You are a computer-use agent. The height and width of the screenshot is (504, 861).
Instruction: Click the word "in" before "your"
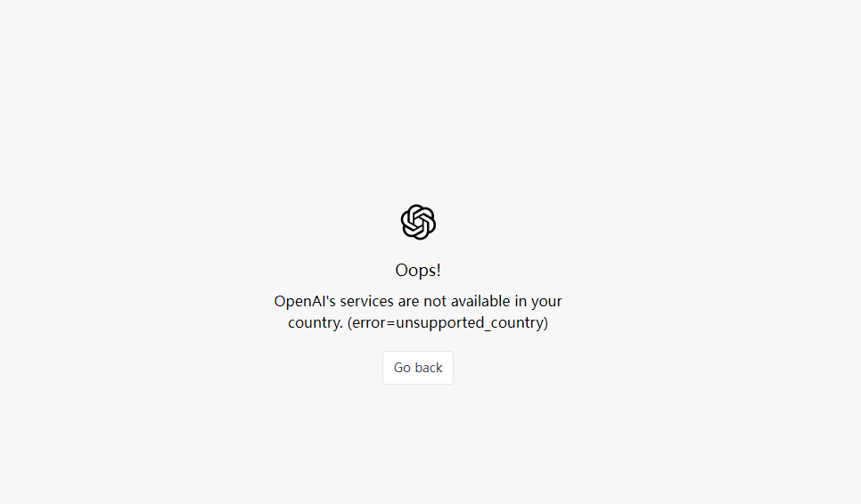[521, 301]
